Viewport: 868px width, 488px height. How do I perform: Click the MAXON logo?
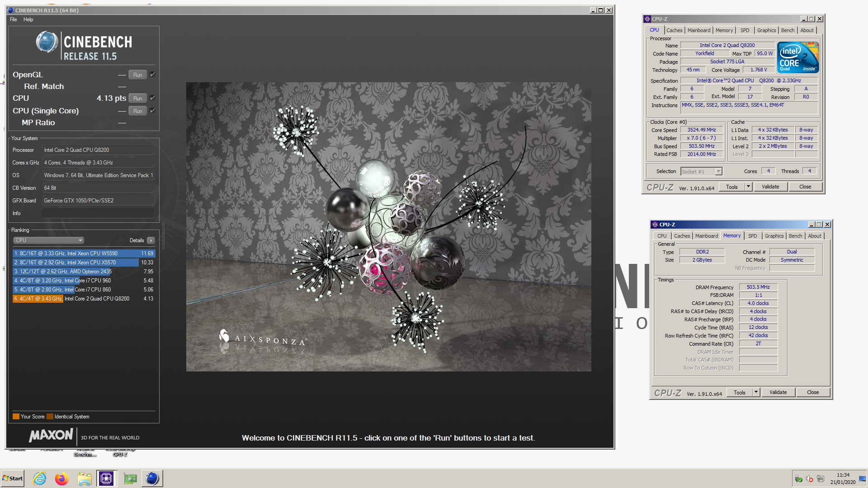click(51, 436)
